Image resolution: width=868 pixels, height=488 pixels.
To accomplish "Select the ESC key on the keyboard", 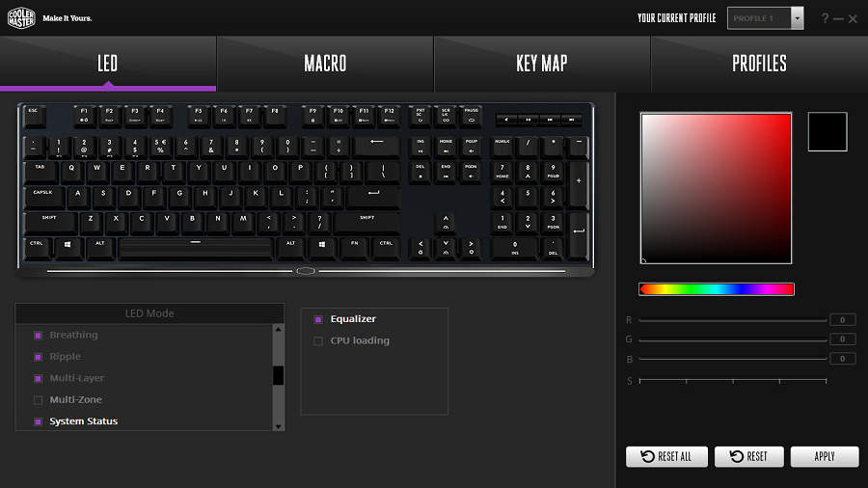I will point(34,117).
